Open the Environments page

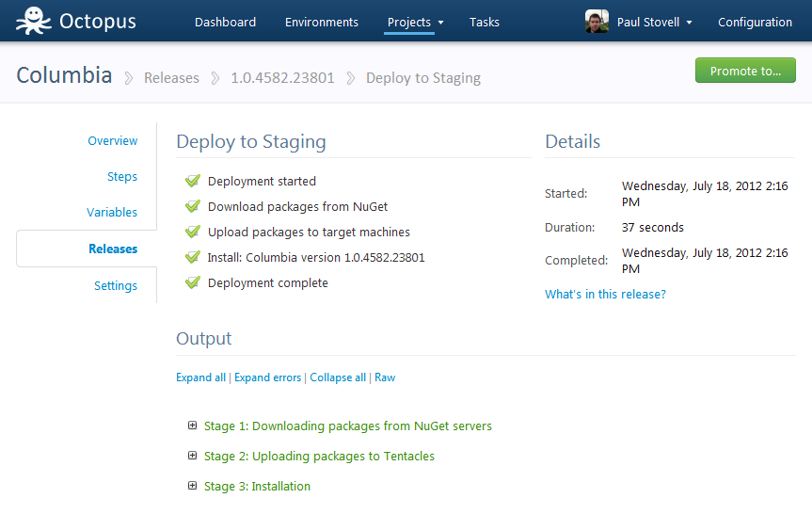pos(321,22)
